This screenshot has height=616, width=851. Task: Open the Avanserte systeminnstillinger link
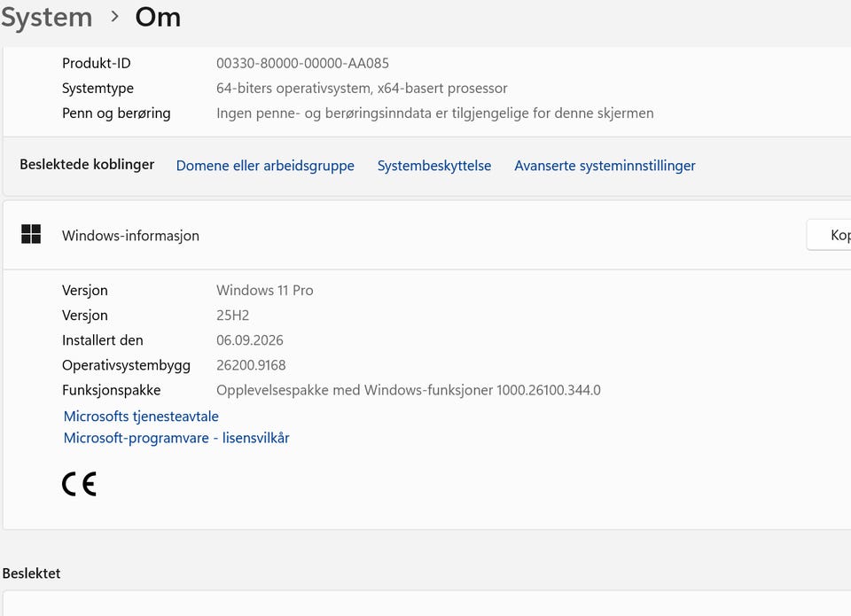pyautogui.click(x=605, y=166)
